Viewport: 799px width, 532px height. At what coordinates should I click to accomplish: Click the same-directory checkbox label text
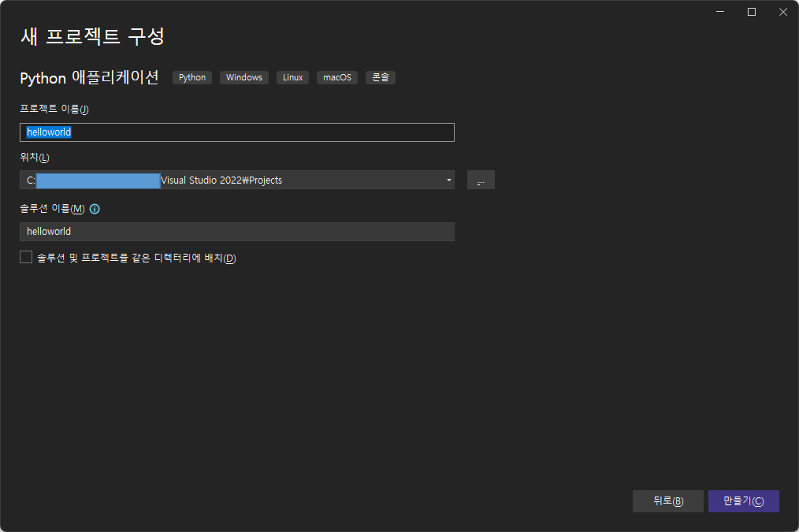click(136, 258)
